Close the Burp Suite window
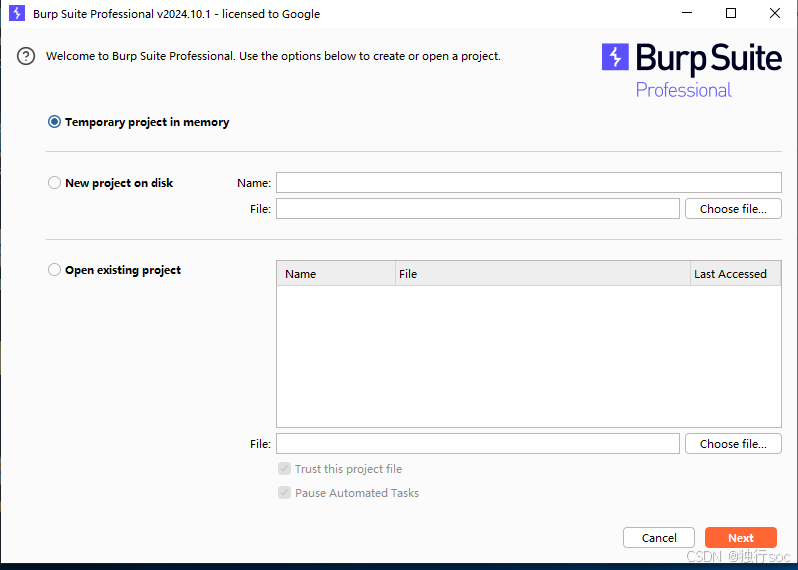 (x=775, y=13)
